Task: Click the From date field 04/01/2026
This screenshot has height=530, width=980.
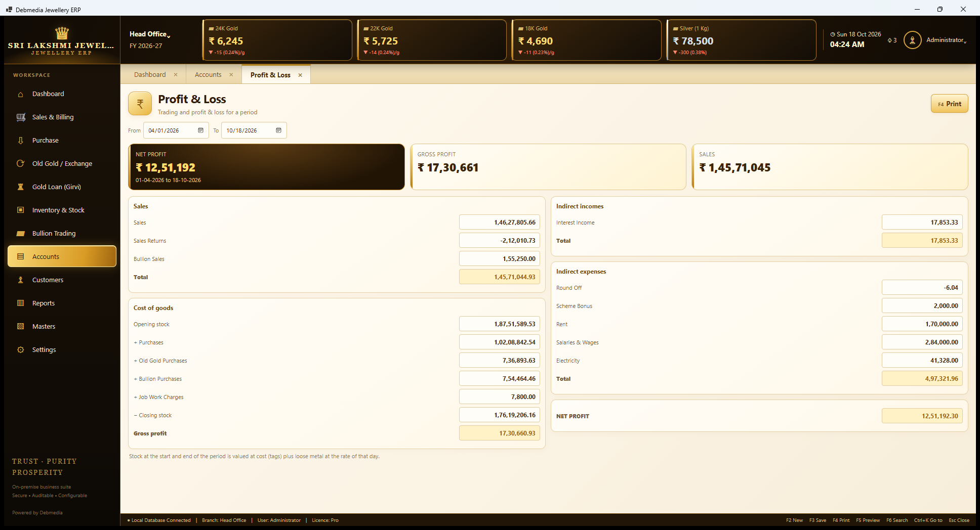Action: (x=176, y=130)
